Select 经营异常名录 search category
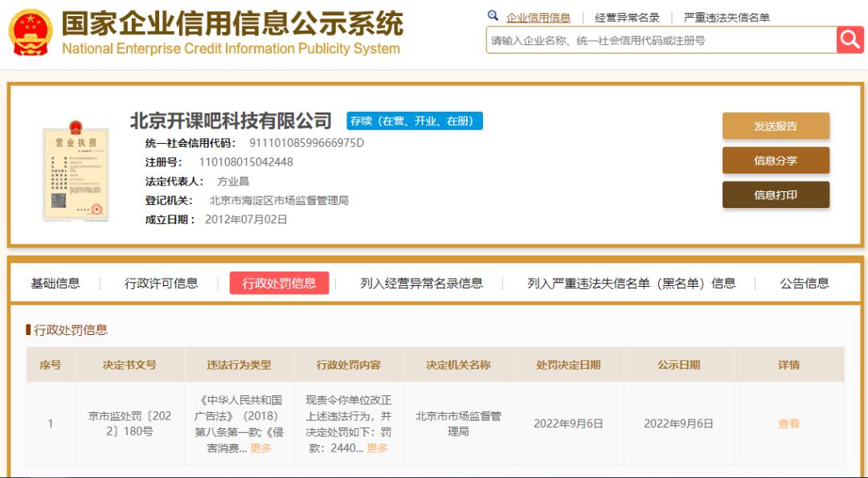 click(x=627, y=18)
